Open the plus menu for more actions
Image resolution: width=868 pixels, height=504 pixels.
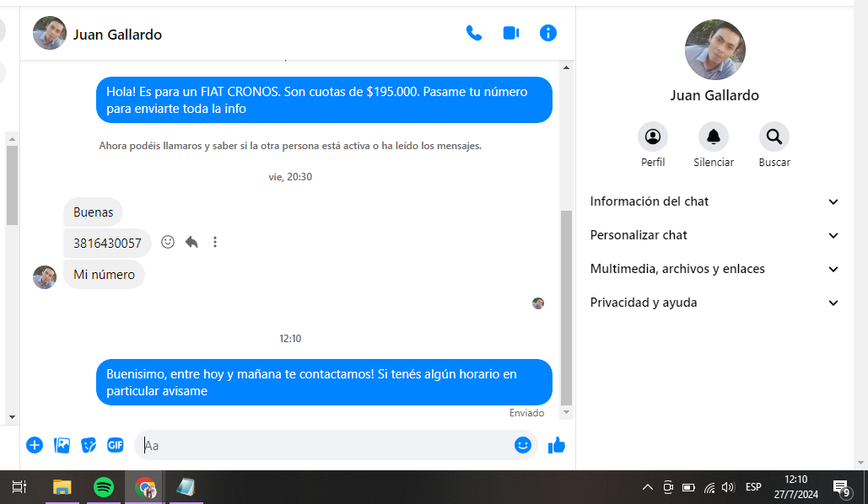point(35,445)
